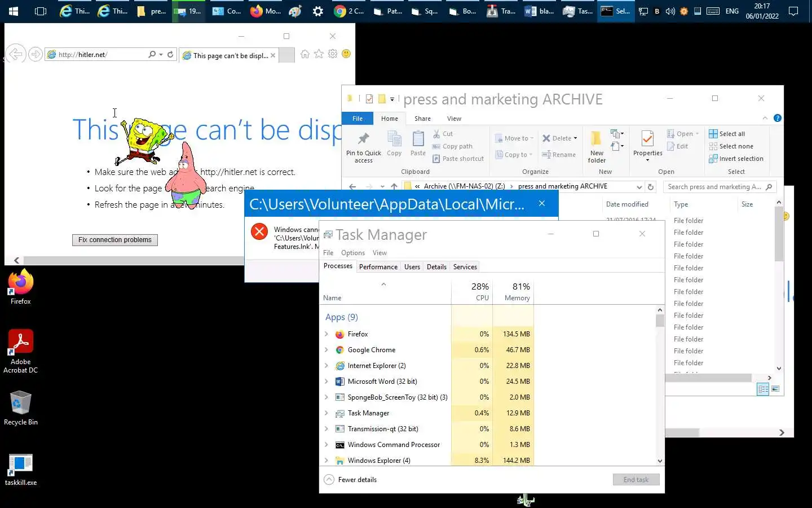
Task: Open Delete dropdown in Explorer ribbon
Action: [x=575, y=138]
